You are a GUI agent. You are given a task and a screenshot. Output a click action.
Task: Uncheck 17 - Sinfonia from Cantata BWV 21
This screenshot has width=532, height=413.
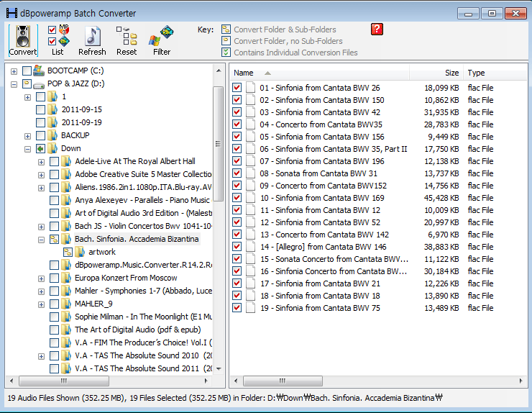point(237,283)
